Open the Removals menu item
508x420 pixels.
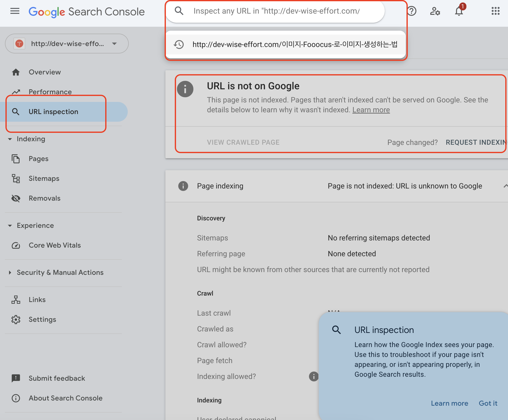pyautogui.click(x=45, y=198)
